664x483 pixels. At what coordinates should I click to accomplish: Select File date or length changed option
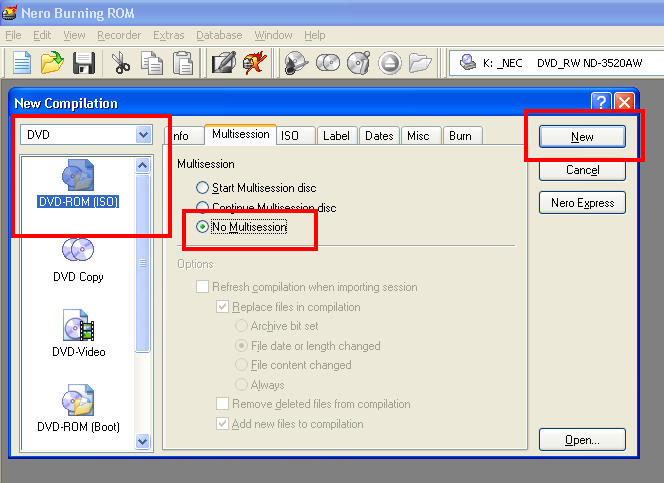(307, 346)
